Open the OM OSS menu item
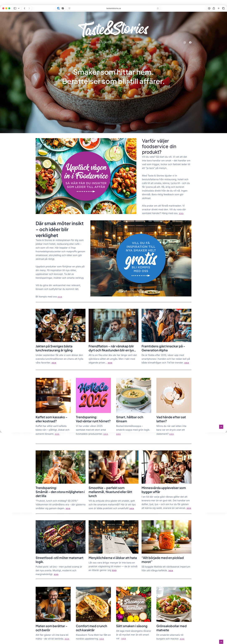Viewport: 227px width, 644px height. point(121,42)
